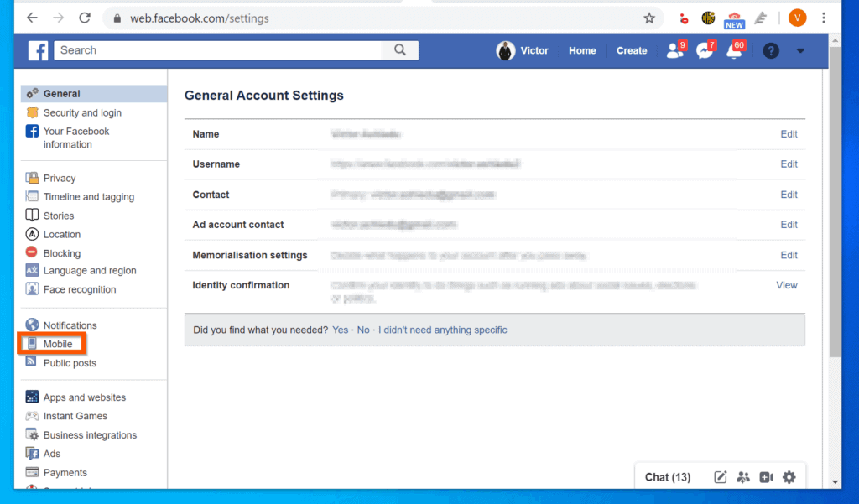Image resolution: width=859 pixels, height=504 pixels.
Task: Open the video chat icon in the Chat bar
Action: coord(766,476)
